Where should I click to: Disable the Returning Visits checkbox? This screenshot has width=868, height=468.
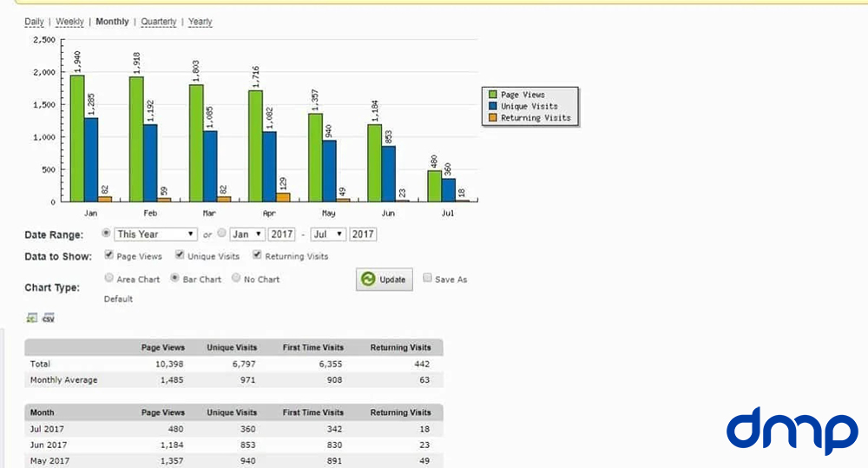(258, 256)
